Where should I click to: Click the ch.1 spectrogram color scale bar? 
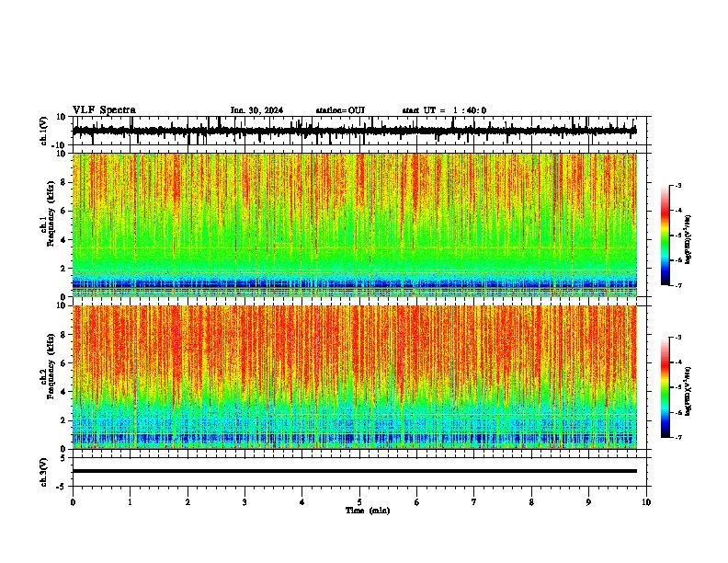pyautogui.click(x=665, y=236)
